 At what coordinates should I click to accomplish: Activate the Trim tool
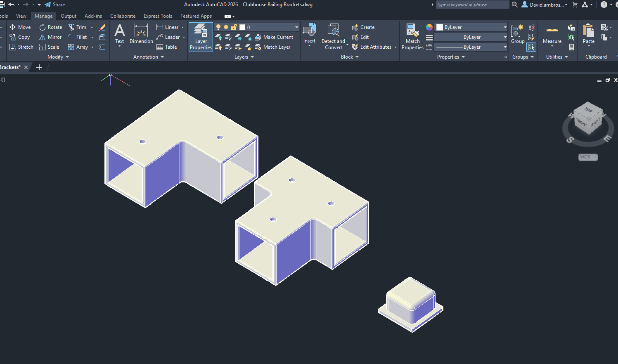pos(77,27)
